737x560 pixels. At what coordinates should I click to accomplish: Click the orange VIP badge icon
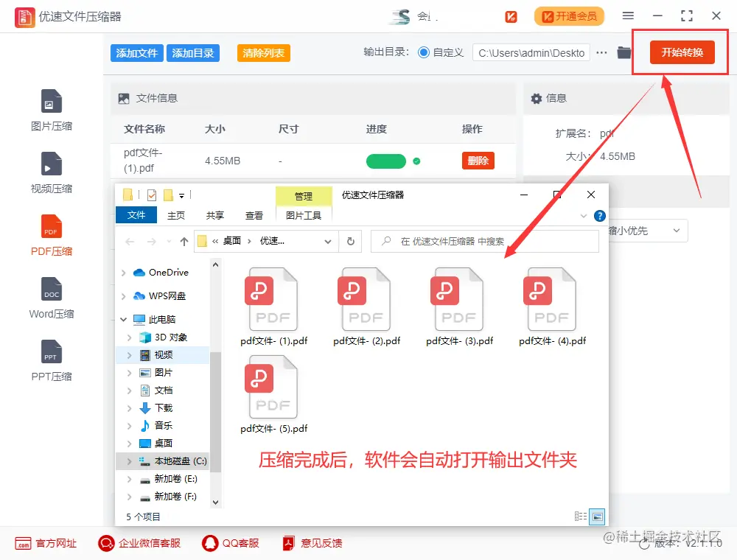[511, 17]
